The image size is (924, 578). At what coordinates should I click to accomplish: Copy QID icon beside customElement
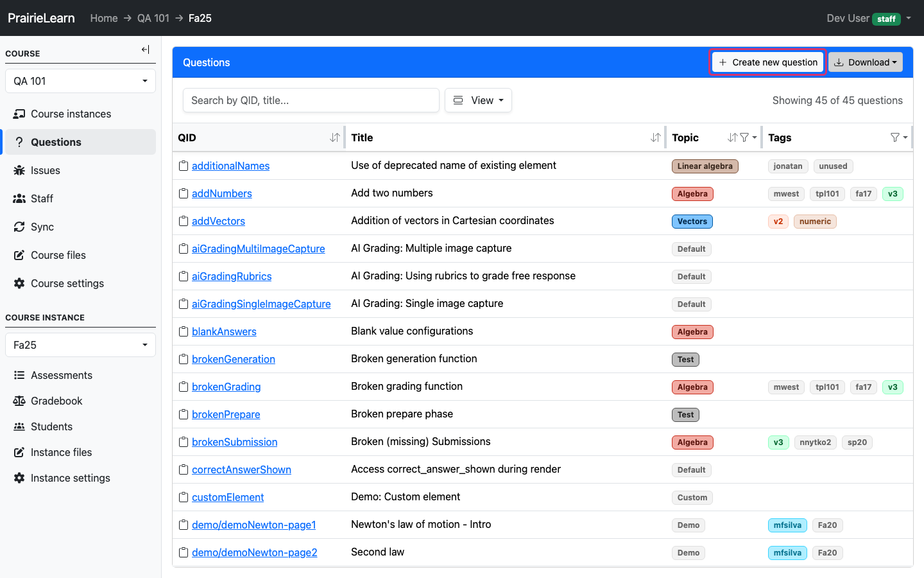pyautogui.click(x=184, y=497)
